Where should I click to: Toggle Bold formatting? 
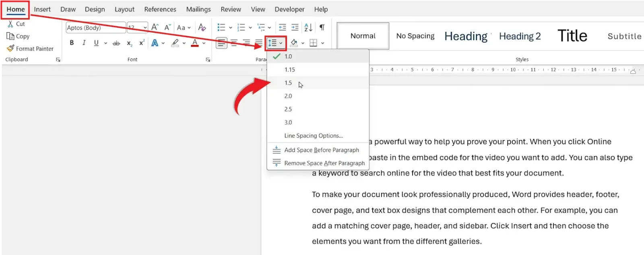pos(72,43)
